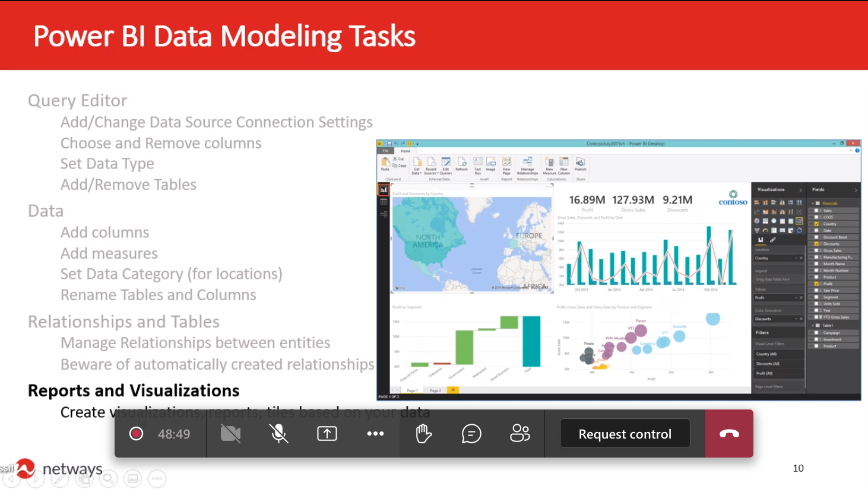This screenshot has height=489, width=868.
Task: Click the Request control button
Action: click(x=625, y=434)
